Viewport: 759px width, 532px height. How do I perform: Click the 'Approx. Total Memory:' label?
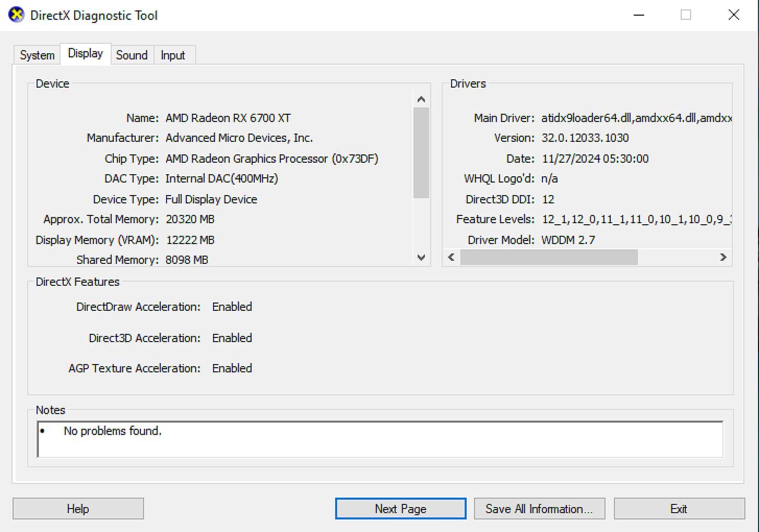101,219
